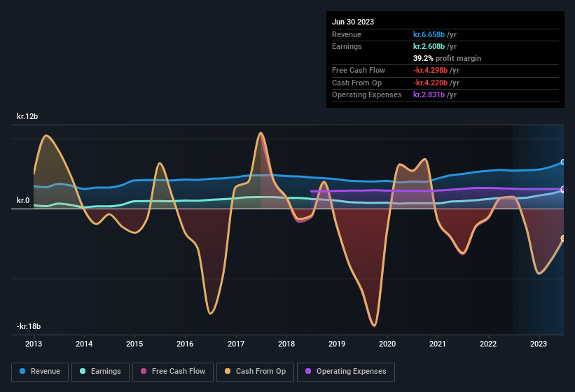Click the pink dot in the Free Cash Flow legend

(144, 371)
